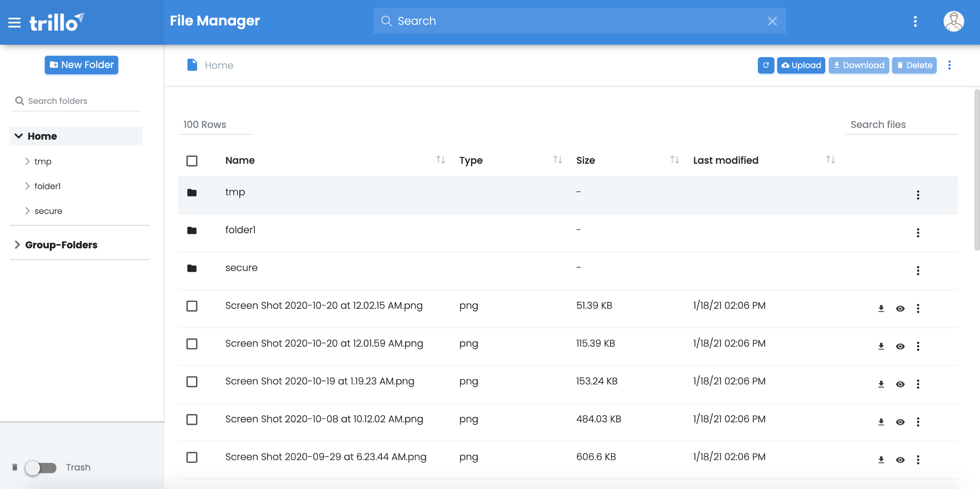The image size is (980, 489).
Task: Click the eye icon to preview Screen Shot 2020-10-08 at 10.12.02 AM.png
Action: 900,421
